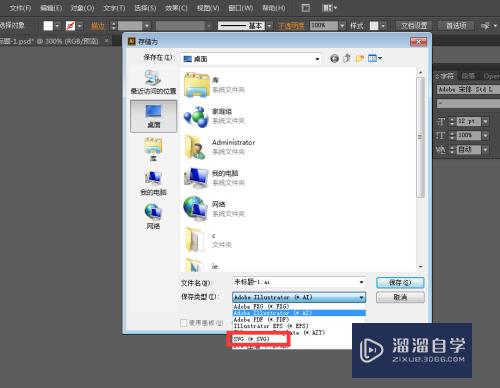500x388 pixels.
Task: Click the file list vertical scrollbar
Action: tap(420, 137)
